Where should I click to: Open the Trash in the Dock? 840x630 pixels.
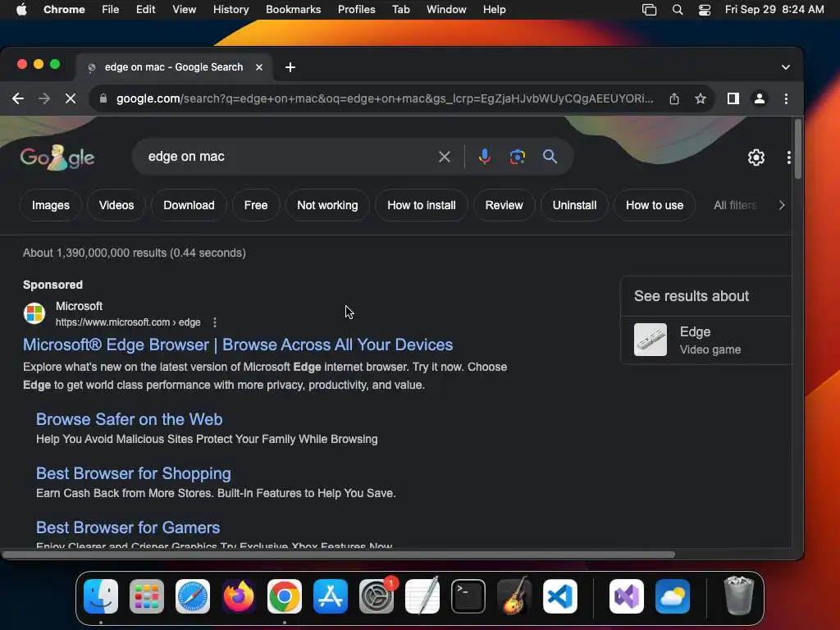[x=739, y=596]
